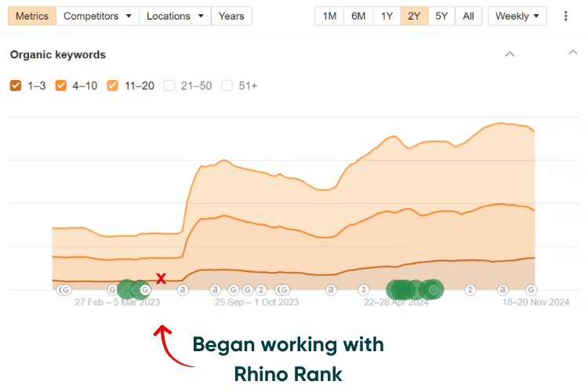Click the Organic keywords heading

click(58, 55)
